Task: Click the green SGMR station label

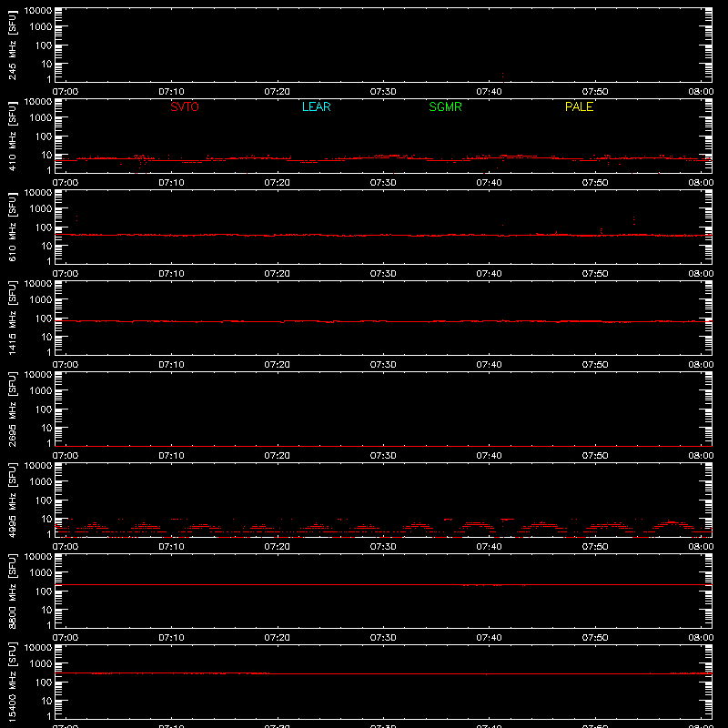Action: click(x=445, y=106)
